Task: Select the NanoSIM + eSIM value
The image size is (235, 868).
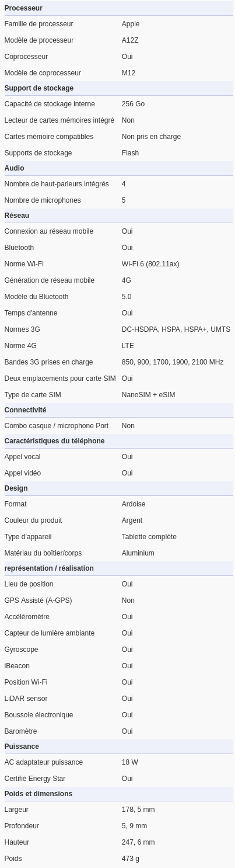Action: tap(148, 395)
